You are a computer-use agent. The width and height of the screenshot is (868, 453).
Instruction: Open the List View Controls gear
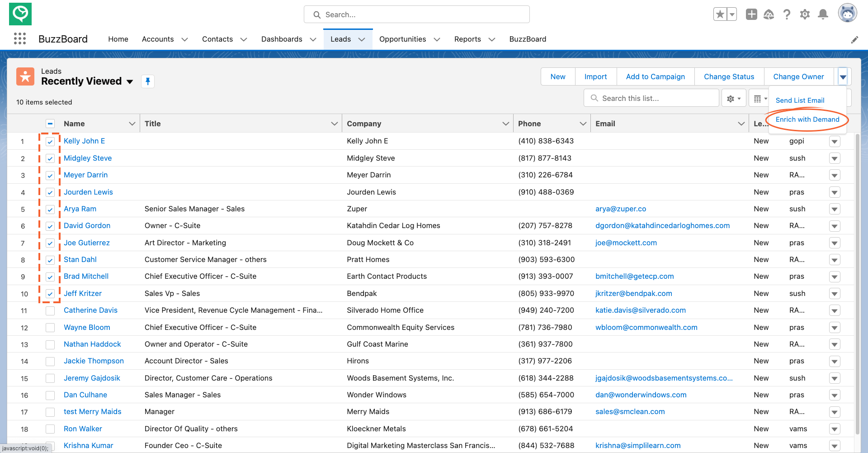point(734,98)
